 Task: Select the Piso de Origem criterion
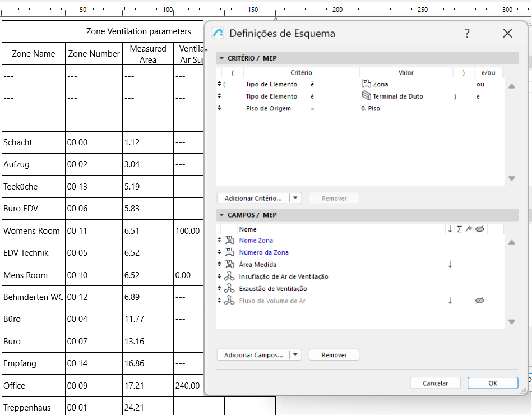click(x=268, y=109)
